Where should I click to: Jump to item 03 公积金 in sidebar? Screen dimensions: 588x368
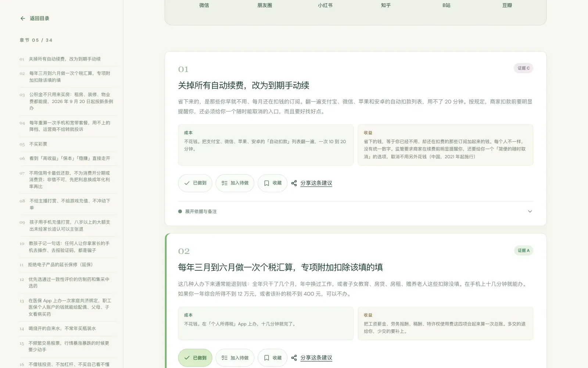[68, 102]
